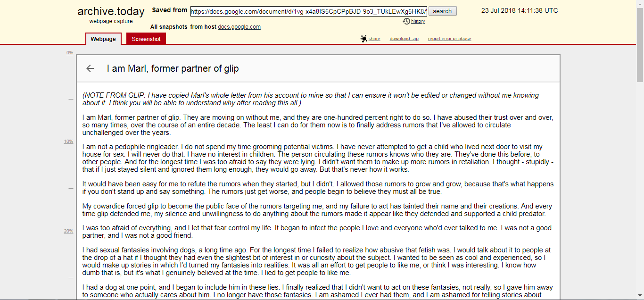Click the history clock icon

406,21
